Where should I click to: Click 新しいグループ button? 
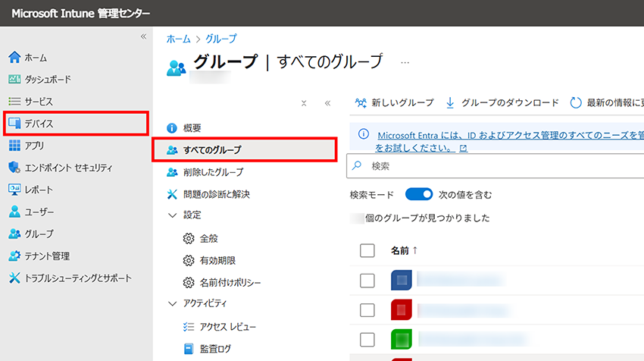pyautogui.click(x=395, y=103)
